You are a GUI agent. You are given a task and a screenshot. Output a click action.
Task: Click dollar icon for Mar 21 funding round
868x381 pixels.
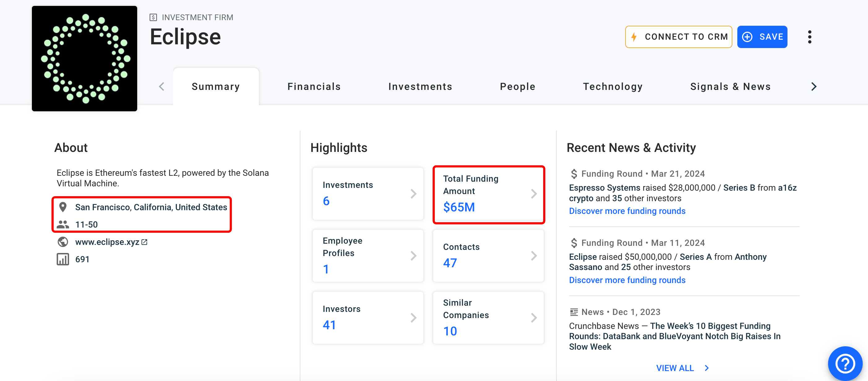click(574, 174)
